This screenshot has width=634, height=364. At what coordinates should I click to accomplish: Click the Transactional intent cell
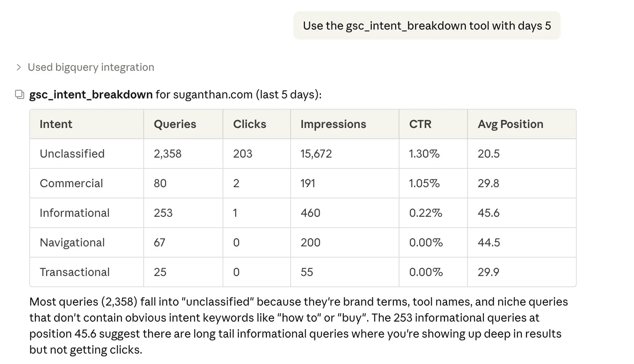74,272
